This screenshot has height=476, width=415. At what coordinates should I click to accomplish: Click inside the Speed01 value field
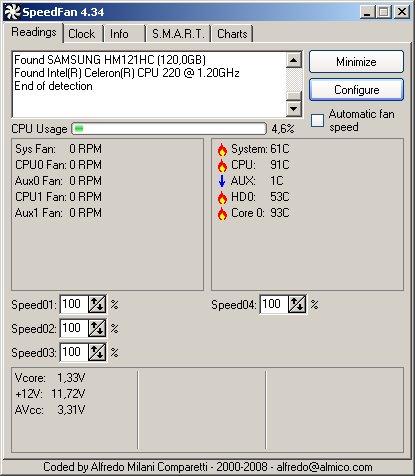click(74, 304)
